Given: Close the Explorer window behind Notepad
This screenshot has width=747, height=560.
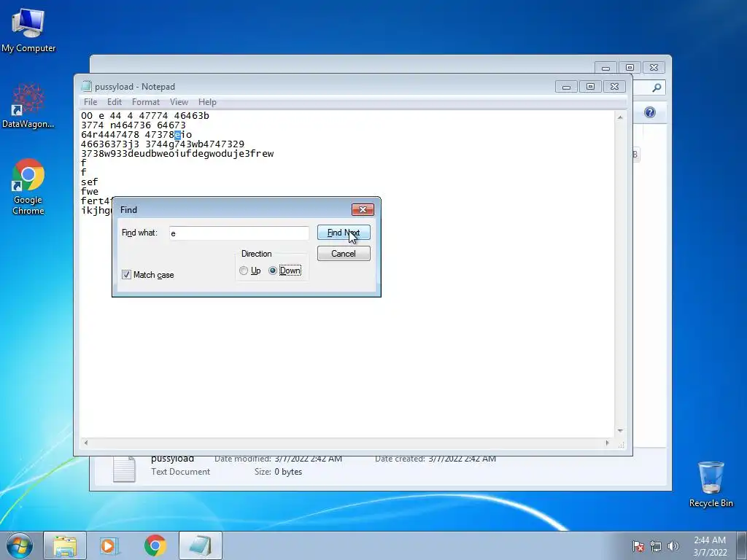Looking at the screenshot, I should pos(654,68).
